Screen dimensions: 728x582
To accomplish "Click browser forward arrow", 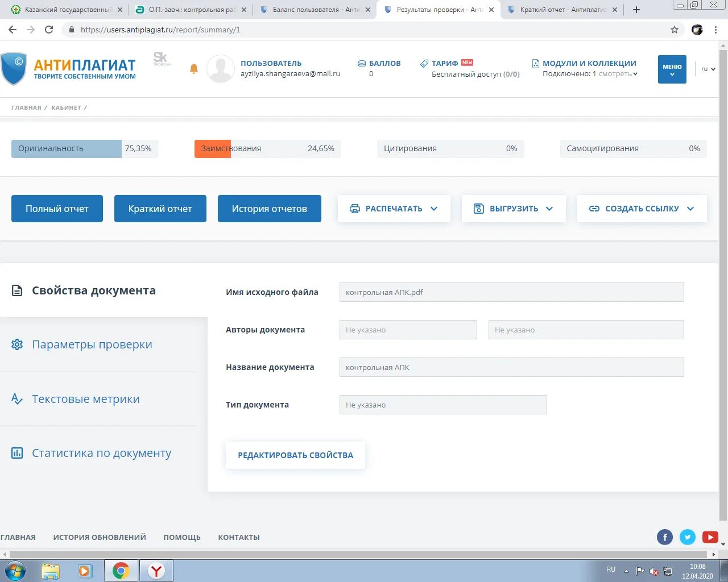I will (31, 30).
